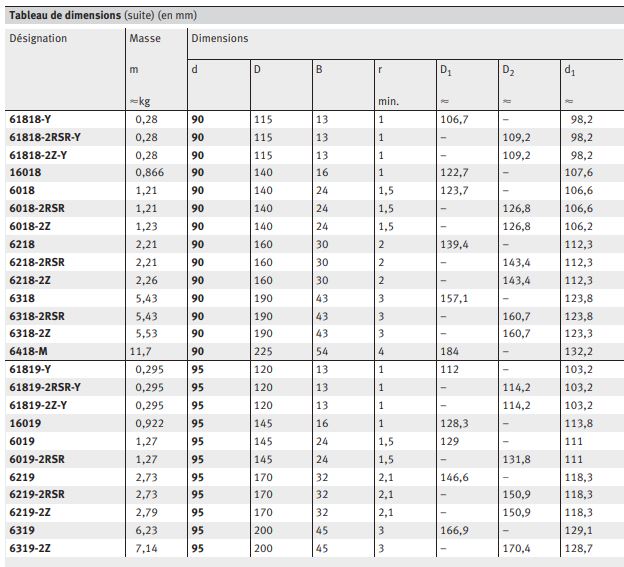Click the d1 value 132,2
This screenshot has height=567, width=624.
tap(579, 351)
